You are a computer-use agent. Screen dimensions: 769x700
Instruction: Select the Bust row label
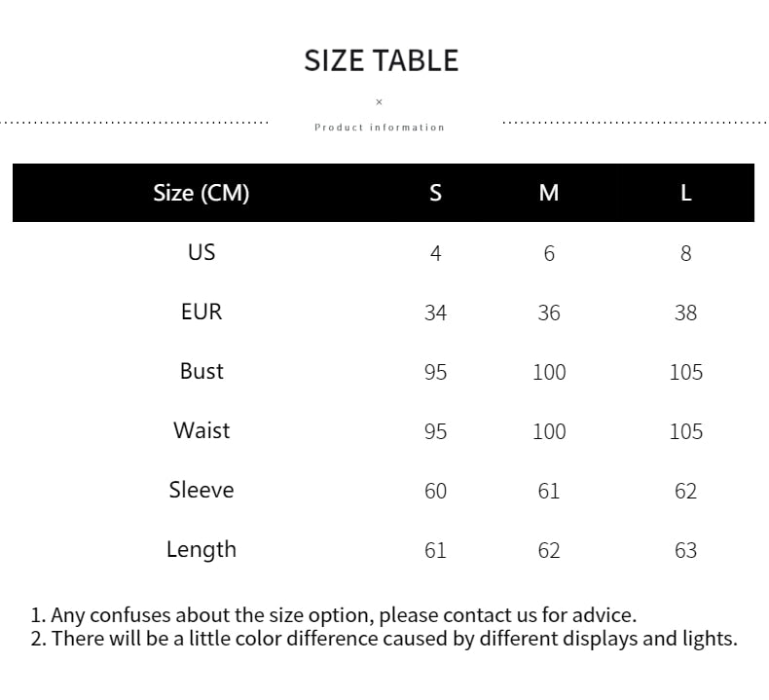pos(201,371)
